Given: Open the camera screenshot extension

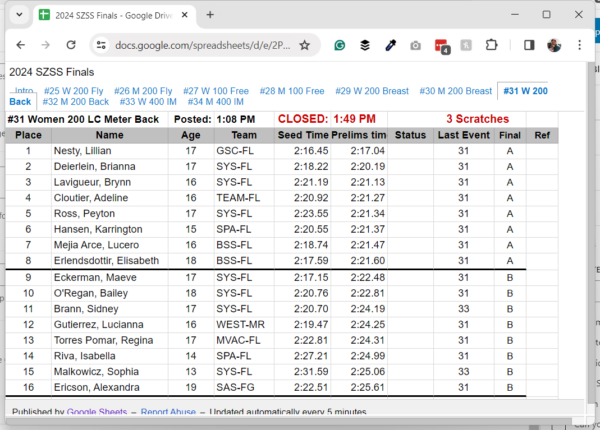Looking at the screenshot, I should (415, 45).
